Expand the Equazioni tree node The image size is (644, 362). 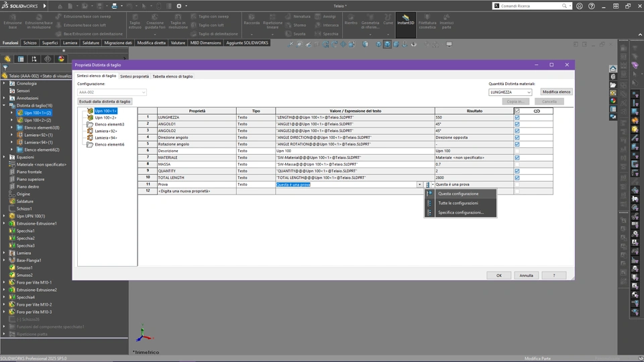click(x=4, y=157)
